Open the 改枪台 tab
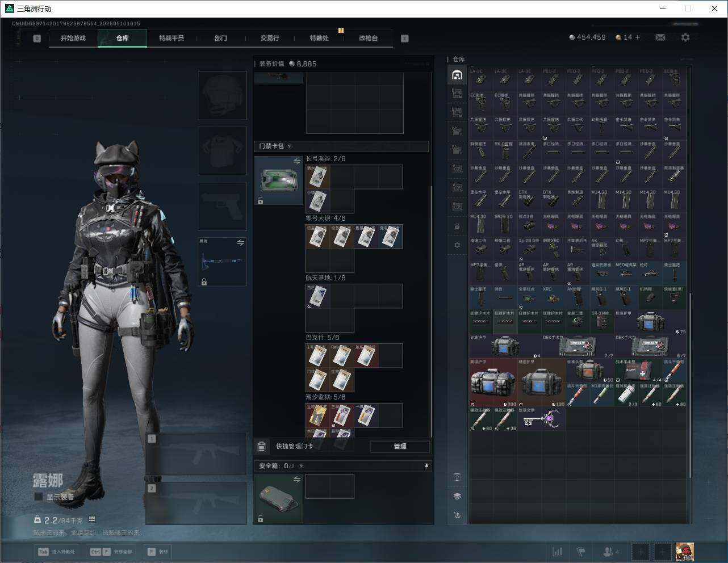Image resolution: width=728 pixels, height=563 pixels. coord(368,38)
